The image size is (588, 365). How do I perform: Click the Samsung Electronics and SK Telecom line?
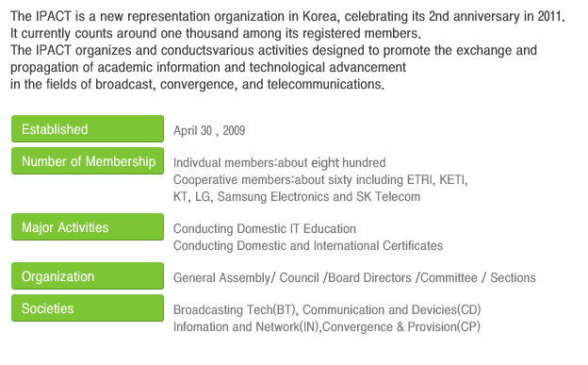pos(297,196)
